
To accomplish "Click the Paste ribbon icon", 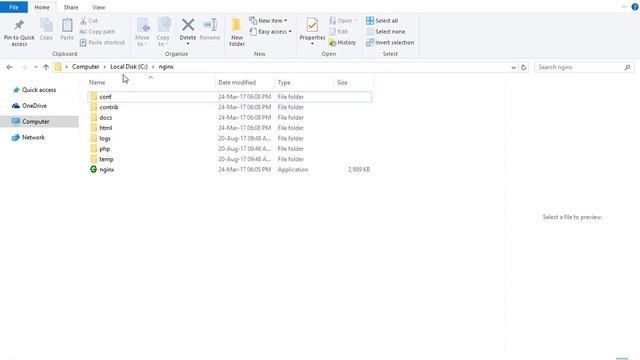I will tap(67, 29).
